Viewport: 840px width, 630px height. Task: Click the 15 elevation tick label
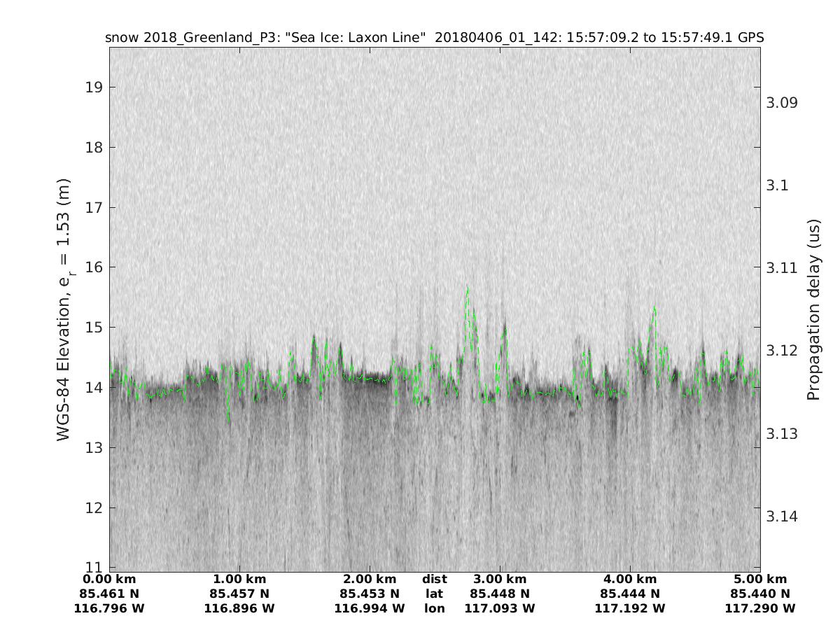[94, 328]
